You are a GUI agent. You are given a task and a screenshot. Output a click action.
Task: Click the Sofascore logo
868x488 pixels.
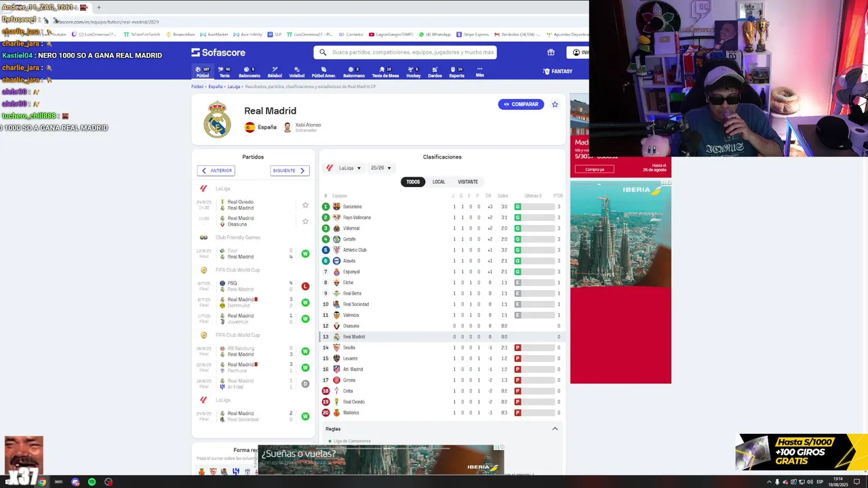[x=218, y=52]
